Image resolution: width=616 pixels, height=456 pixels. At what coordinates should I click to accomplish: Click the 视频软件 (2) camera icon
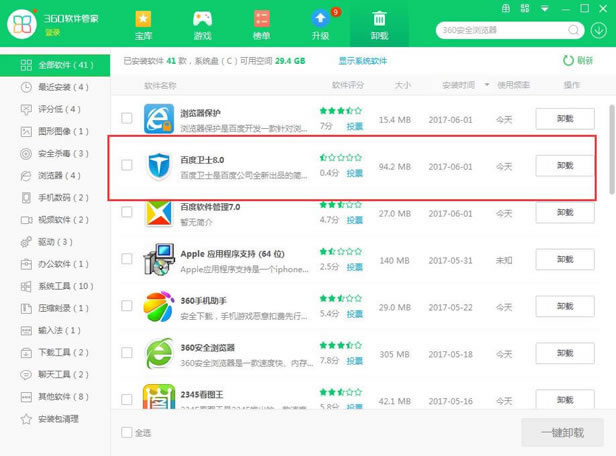(x=26, y=220)
